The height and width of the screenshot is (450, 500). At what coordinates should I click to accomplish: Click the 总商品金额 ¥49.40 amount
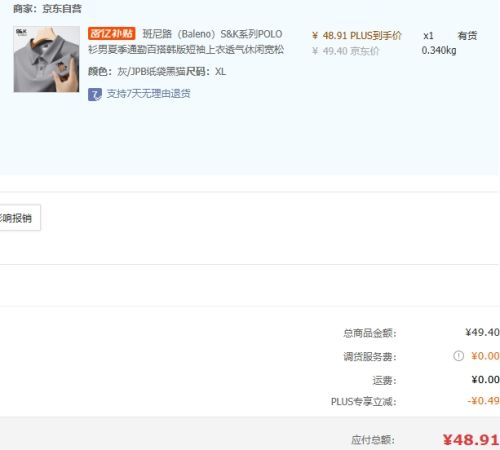(x=482, y=332)
